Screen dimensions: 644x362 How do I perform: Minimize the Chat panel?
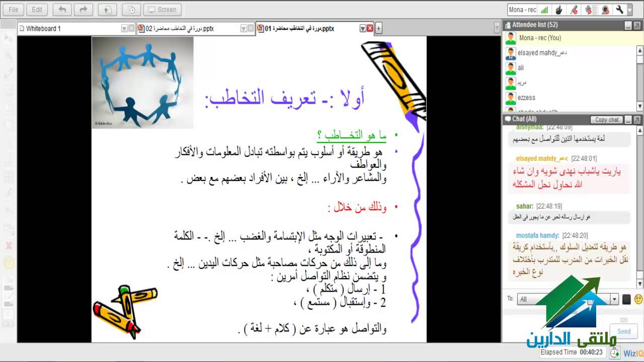point(628,120)
